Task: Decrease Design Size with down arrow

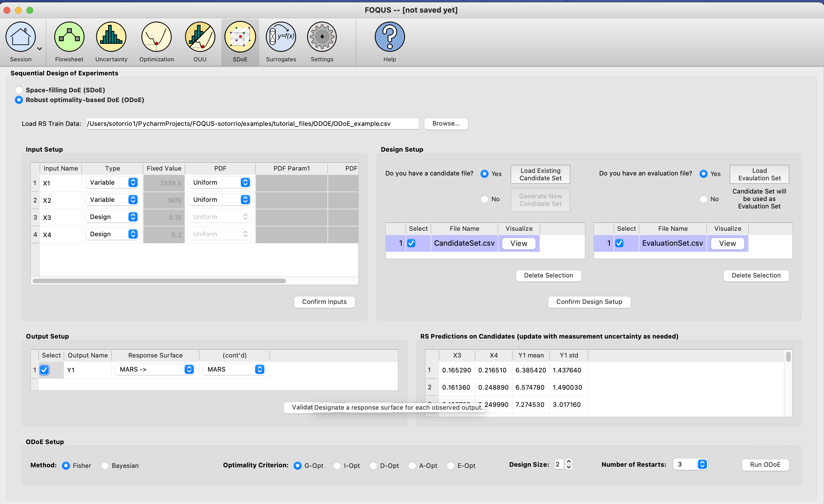Action: pyautogui.click(x=569, y=467)
